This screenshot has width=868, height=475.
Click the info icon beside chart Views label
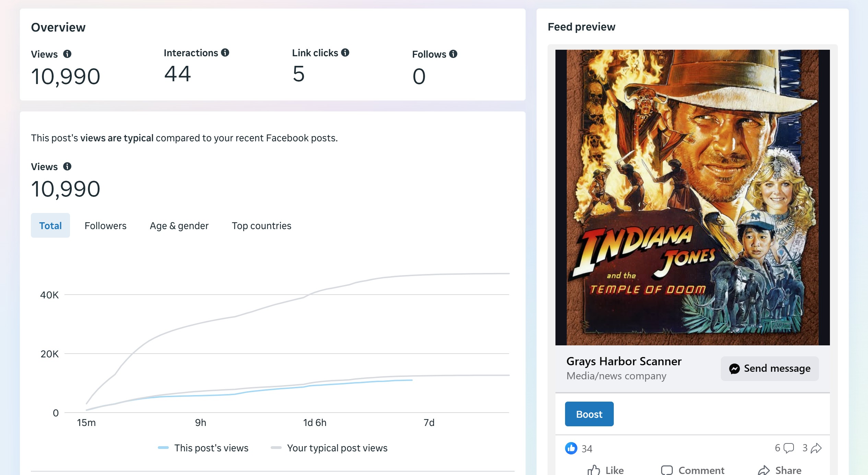click(67, 166)
